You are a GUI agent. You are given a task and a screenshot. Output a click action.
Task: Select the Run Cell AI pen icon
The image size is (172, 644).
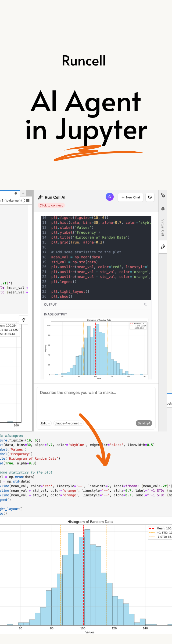(40, 197)
